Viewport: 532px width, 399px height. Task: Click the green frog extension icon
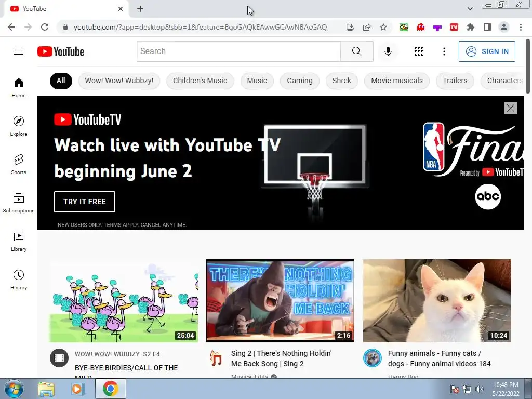click(404, 27)
